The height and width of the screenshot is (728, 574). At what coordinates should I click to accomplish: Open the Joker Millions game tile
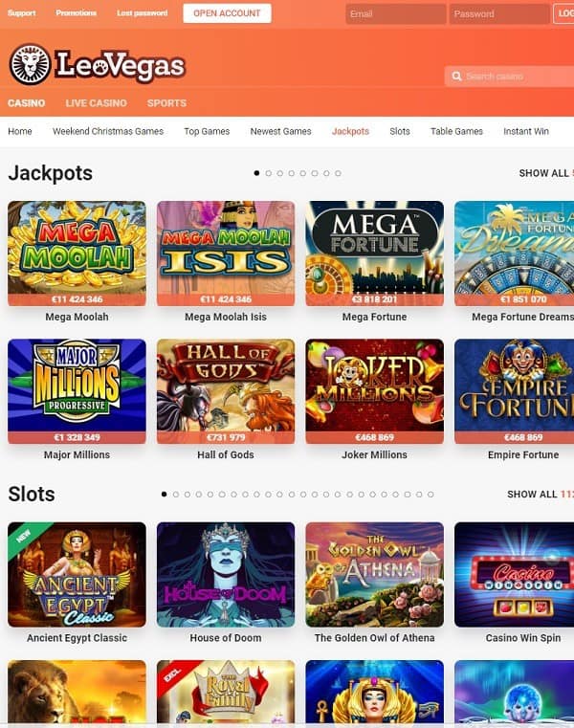pos(374,391)
